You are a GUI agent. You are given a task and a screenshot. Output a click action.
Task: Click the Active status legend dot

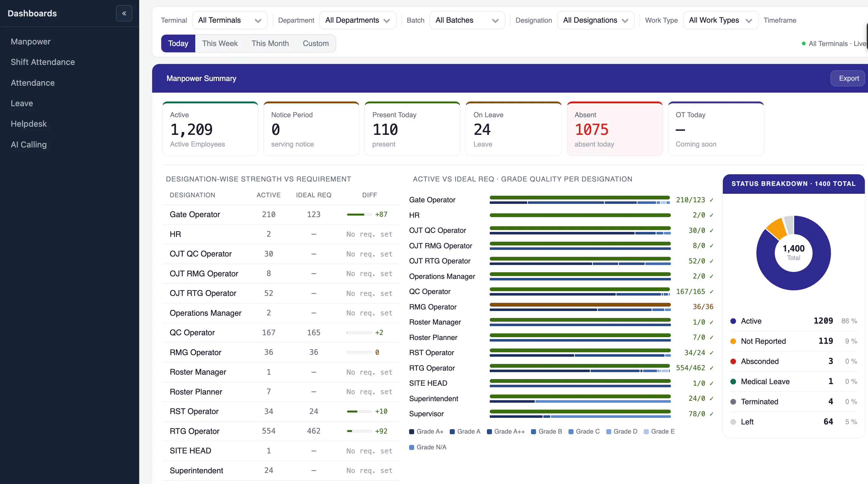733,321
